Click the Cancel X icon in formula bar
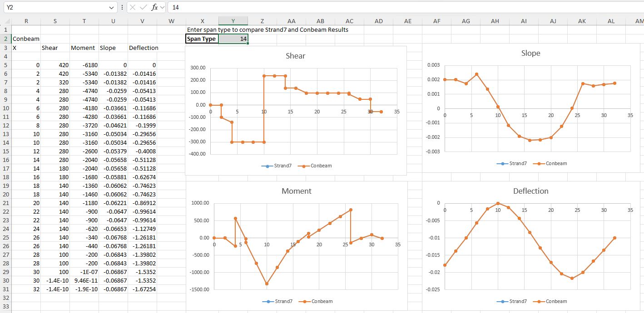Screen dimensions: 644x313 [132, 7]
